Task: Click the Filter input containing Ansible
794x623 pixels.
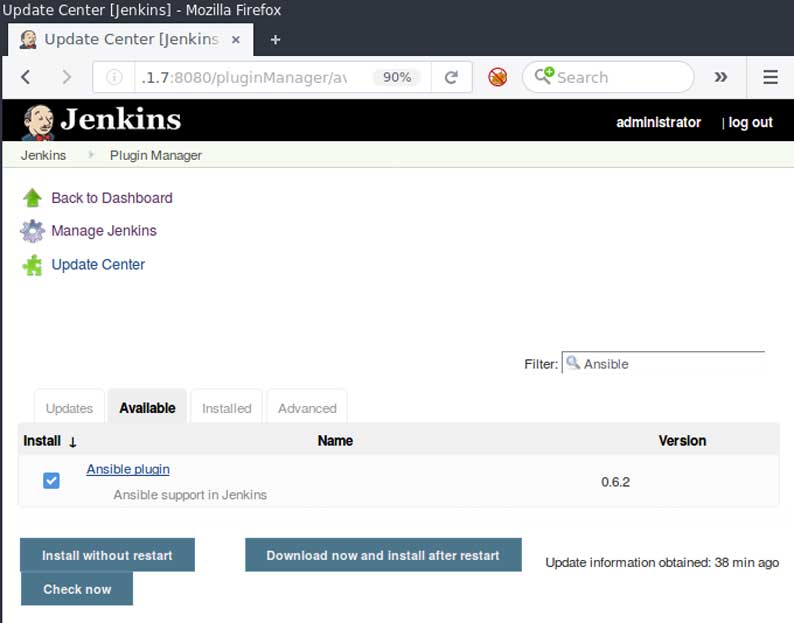Action: [x=663, y=363]
